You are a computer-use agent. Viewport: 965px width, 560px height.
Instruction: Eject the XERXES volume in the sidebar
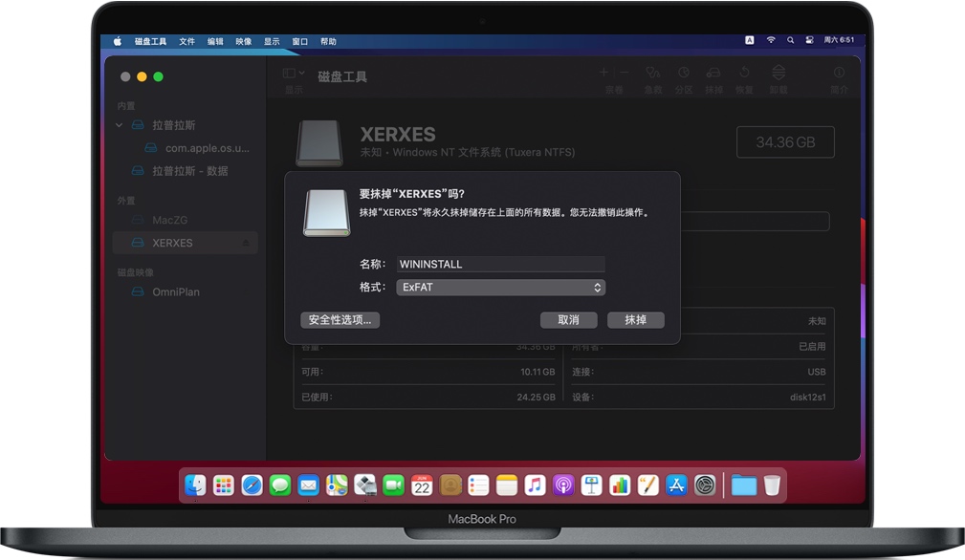click(246, 243)
